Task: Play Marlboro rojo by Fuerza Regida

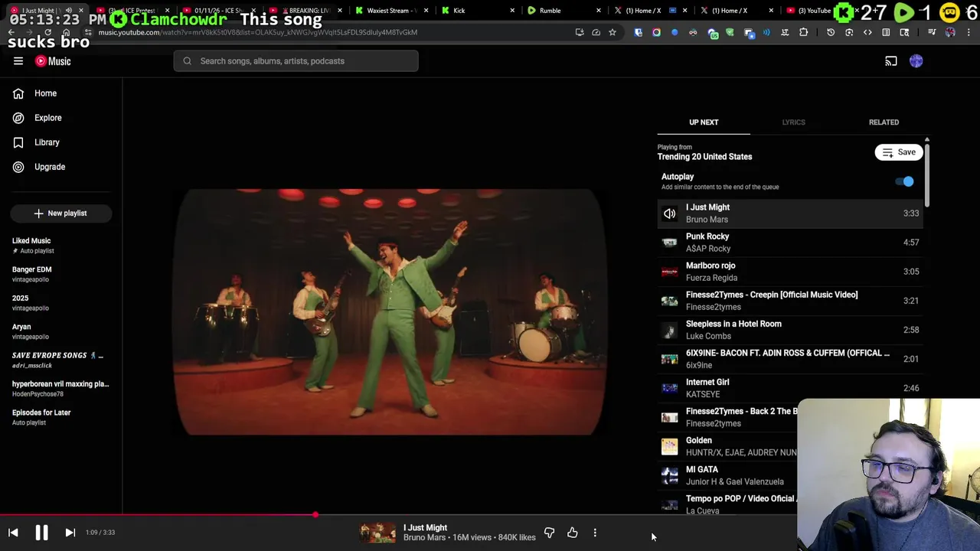Action: point(790,272)
